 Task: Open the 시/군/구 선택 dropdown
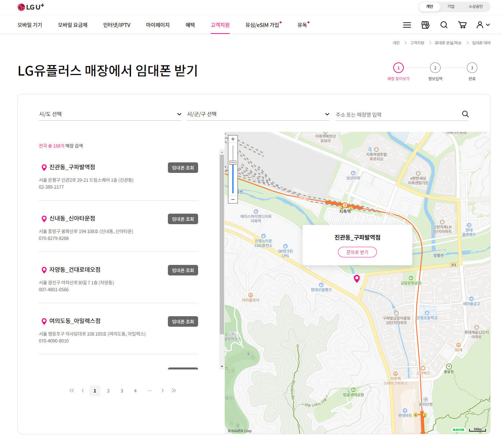click(258, 114)
